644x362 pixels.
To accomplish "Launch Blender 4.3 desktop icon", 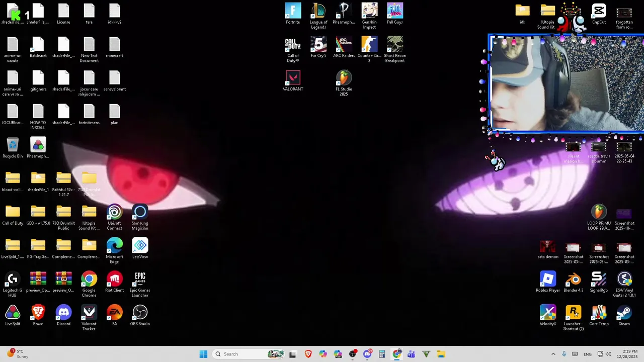I will (574, 282).
